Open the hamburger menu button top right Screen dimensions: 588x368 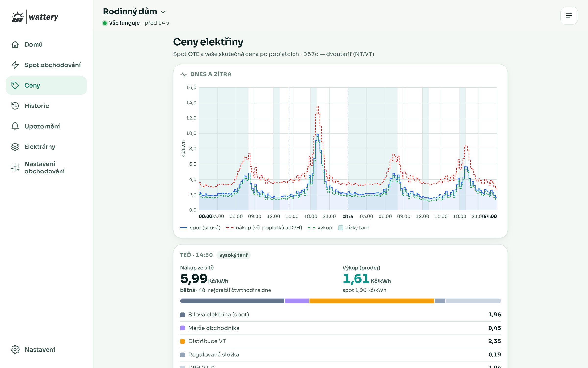569,15
